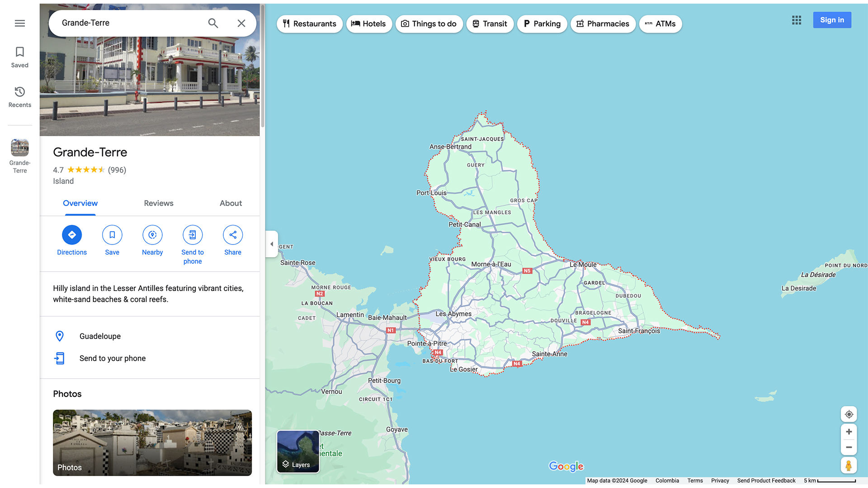
Task: Open Recents history
Action: 19,97
